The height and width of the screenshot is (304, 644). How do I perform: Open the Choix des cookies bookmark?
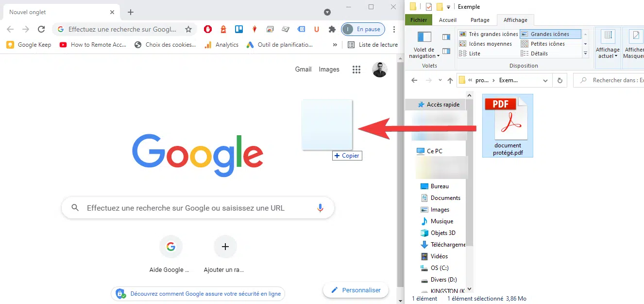165,44
